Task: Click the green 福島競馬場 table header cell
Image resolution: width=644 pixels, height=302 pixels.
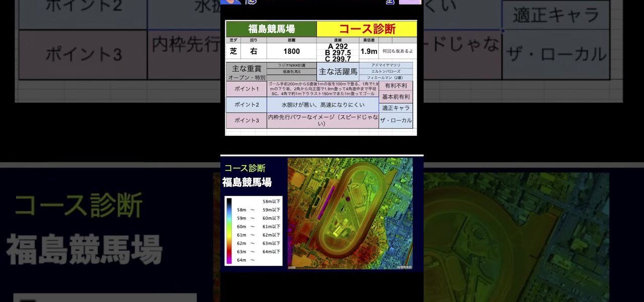Action: (271, 29)
